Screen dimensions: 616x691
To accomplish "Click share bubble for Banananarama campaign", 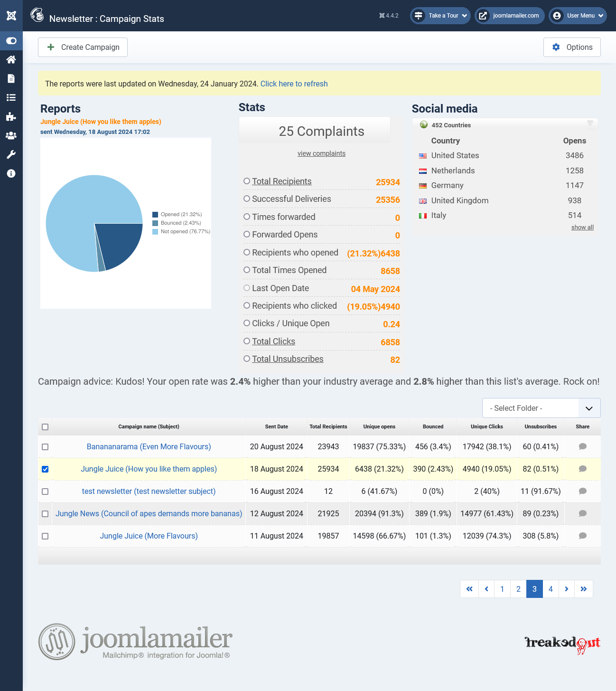I will click(x=582, y=446).
